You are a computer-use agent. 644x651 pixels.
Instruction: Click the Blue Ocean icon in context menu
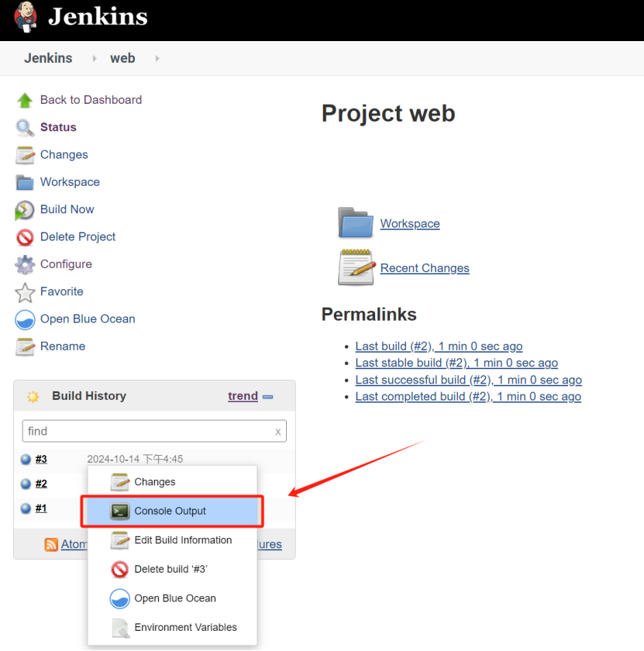pyautogui.click(x=119, y=598)
